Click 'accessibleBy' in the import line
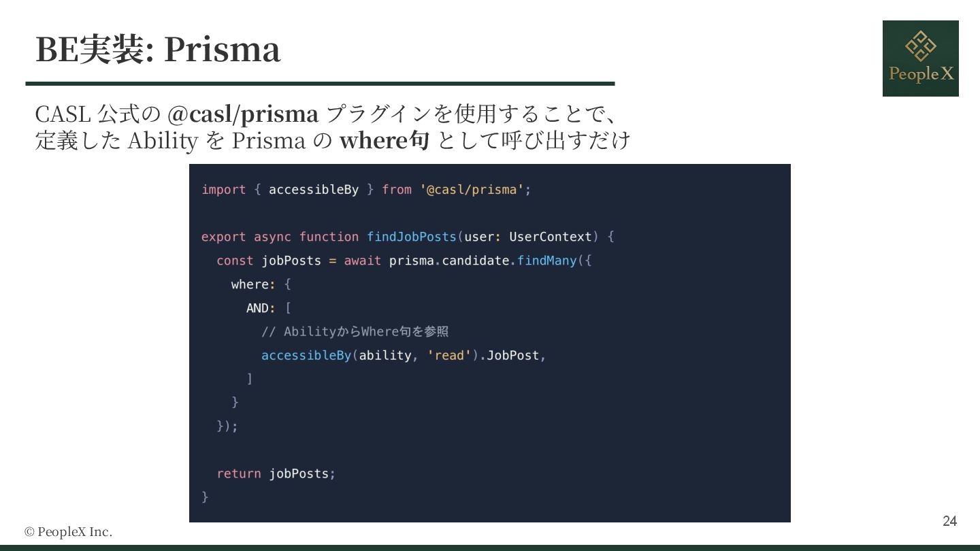This screenshot has width=980, height=551. tap(313, 190)
